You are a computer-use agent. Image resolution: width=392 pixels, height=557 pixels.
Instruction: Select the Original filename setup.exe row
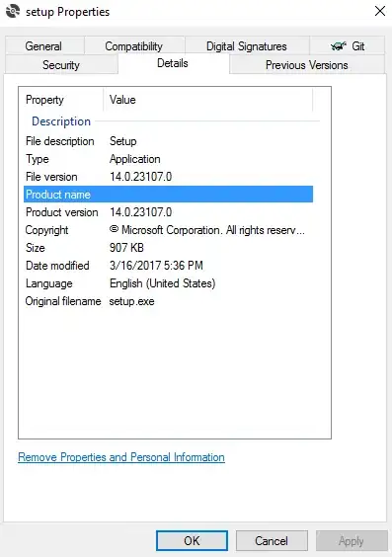[x=168, y=301]
